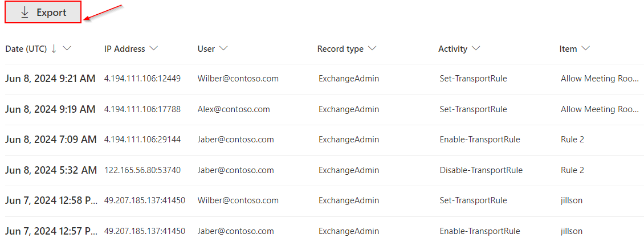Screen dimensions: 644x242
Task: Select the Jun 8, 2024 9:21 AM record
Action: [50, 79]
